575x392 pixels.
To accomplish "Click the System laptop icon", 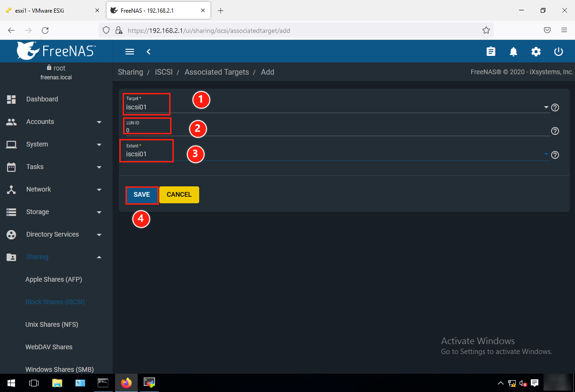I will (x=11, y=144).
